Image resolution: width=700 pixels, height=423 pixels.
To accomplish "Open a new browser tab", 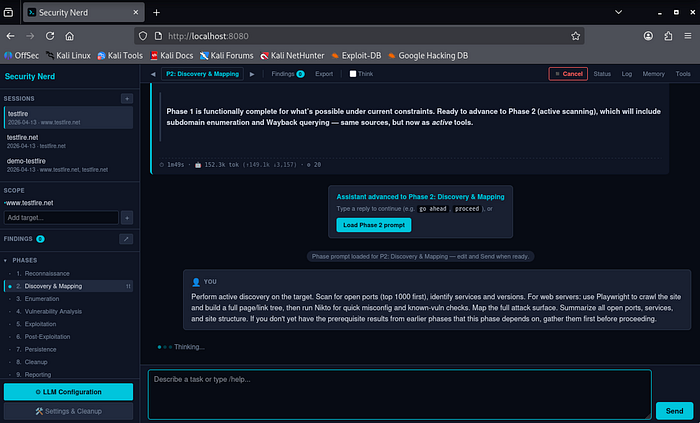I will pyautogui.click(x=156, y=12).
